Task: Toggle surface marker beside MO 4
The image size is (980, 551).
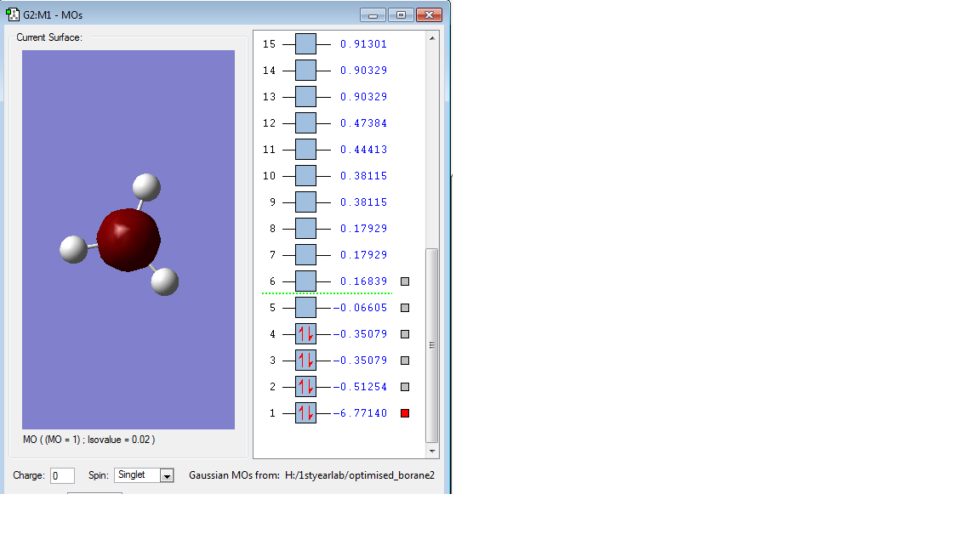Action: [405, 333]
